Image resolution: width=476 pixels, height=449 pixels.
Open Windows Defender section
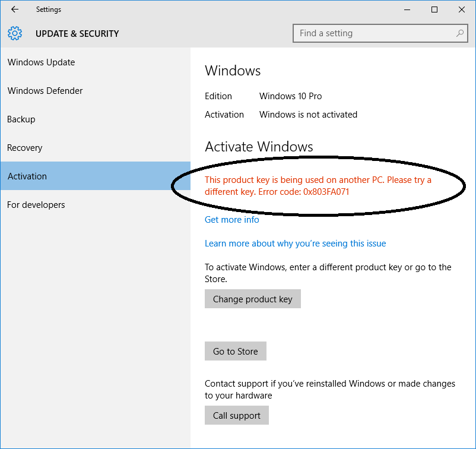click(45, 90)
